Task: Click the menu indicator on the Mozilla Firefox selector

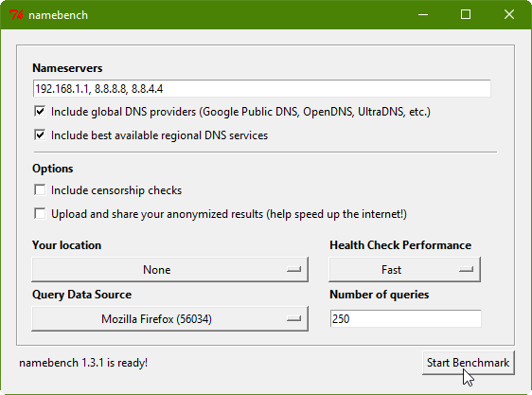Action: pos(293,318)
